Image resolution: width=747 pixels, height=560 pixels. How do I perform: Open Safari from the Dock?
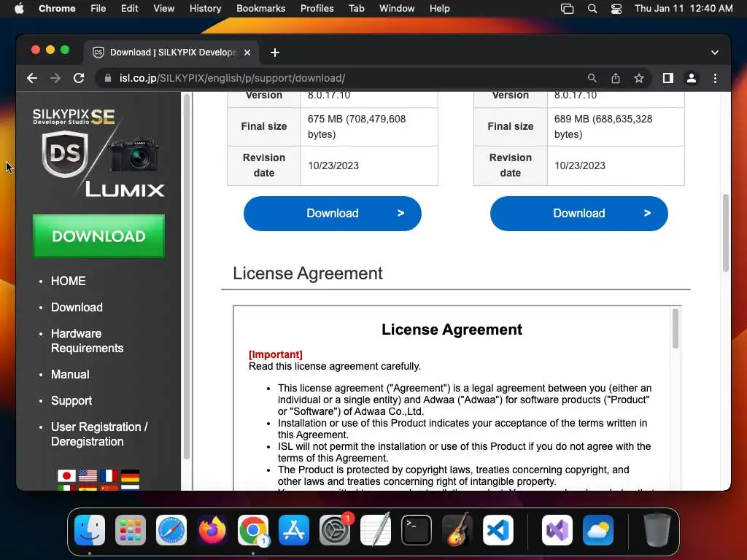171,530
